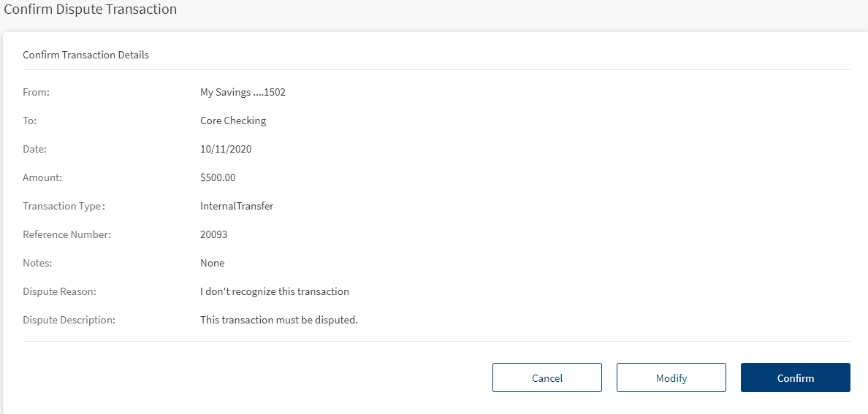The image size is (868, 414).
Task: Click the Confirm Transaction Details section heading
Action: click(85, 55)
